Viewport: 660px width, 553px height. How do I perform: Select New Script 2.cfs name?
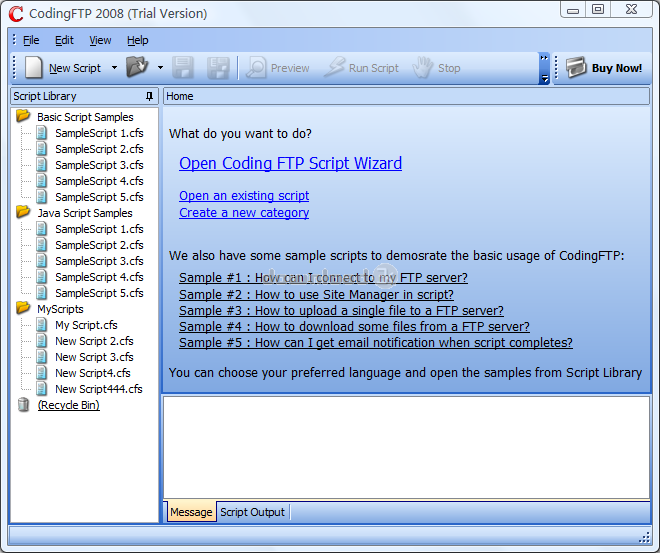click(x=94, y=341)
